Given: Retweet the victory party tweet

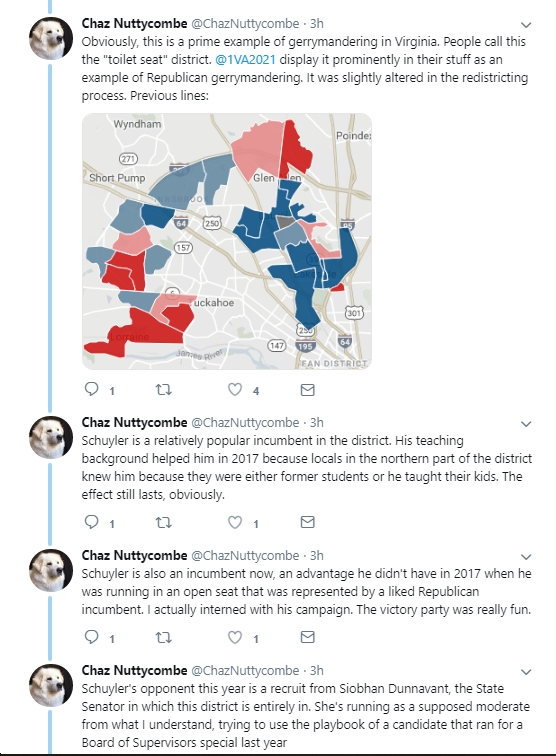Looking at the screenshot, I should tap(164, 637).
